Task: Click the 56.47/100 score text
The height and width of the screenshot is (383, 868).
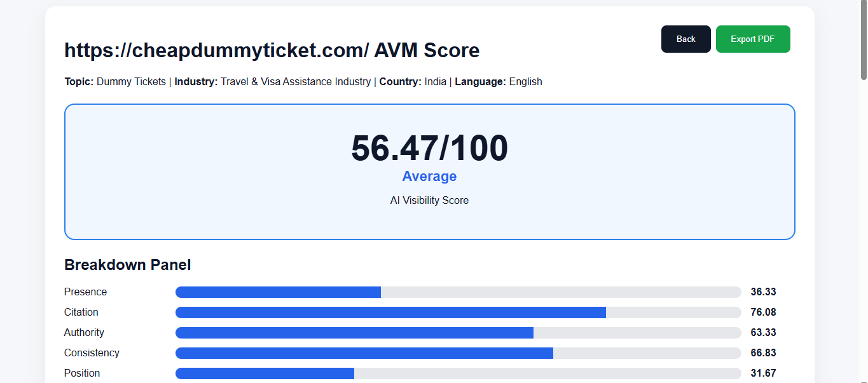Action: coord(430,148)
